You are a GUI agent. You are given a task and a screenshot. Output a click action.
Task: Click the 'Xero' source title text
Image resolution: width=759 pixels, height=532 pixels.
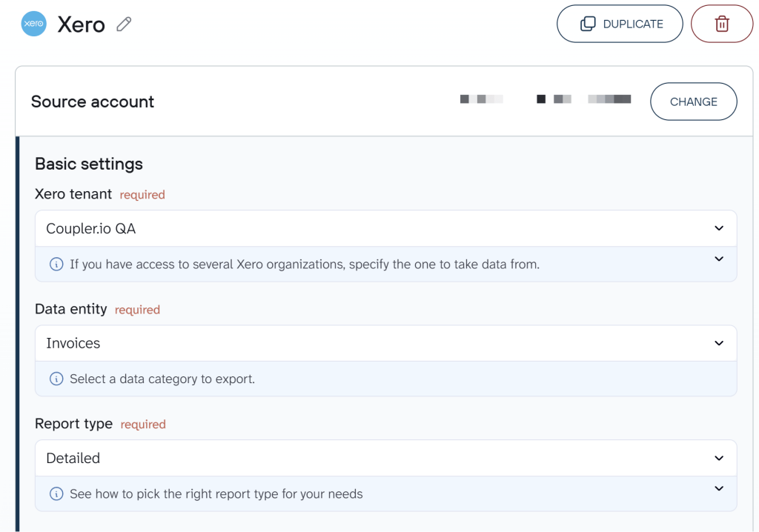(x=81, y=24)
